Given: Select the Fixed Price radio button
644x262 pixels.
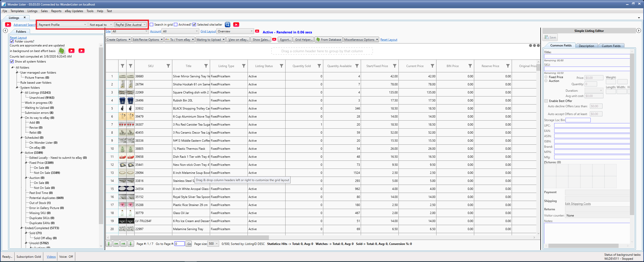Looking at the screenshot, I should click(x=546, y=77).
